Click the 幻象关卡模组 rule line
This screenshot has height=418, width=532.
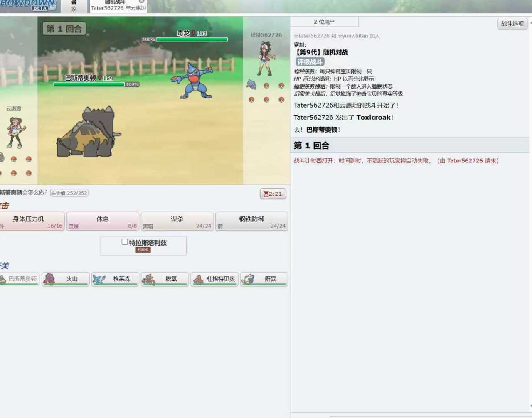(348, 94)
